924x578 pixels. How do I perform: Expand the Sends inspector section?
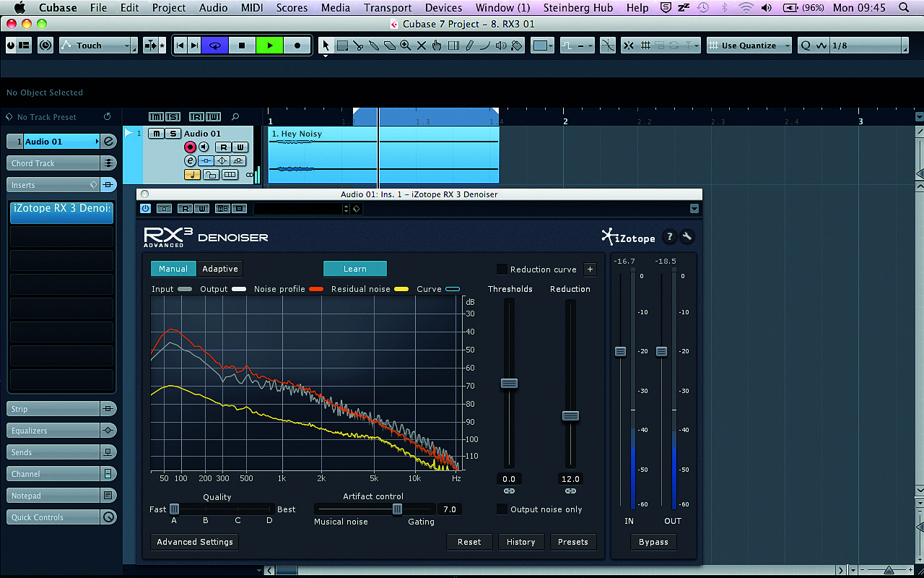tap(52, 452)
